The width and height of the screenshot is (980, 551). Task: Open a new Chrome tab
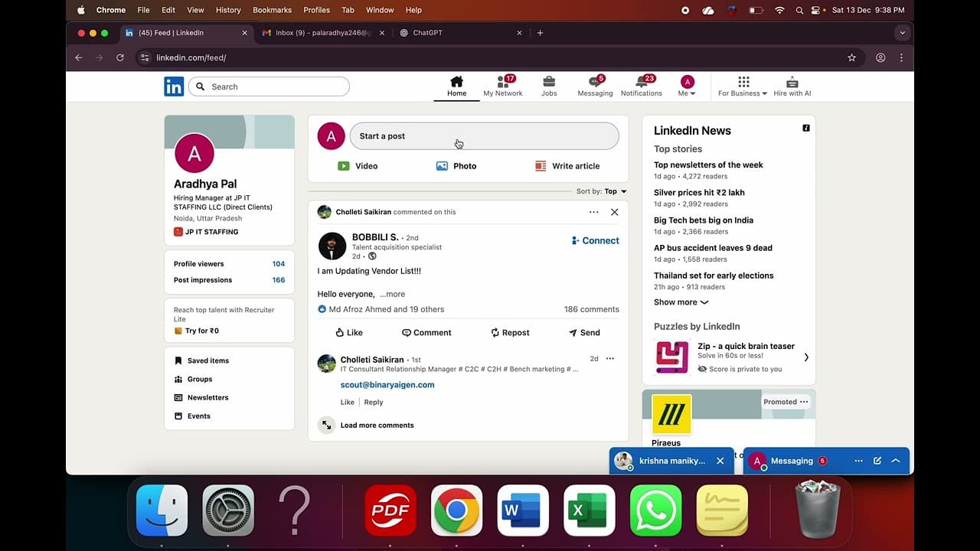pos(540,33)
